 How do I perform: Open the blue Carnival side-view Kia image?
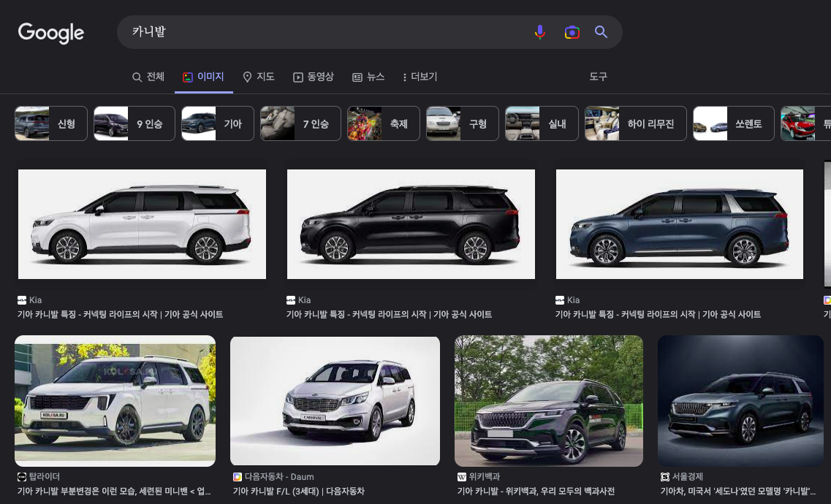(680, 224)
